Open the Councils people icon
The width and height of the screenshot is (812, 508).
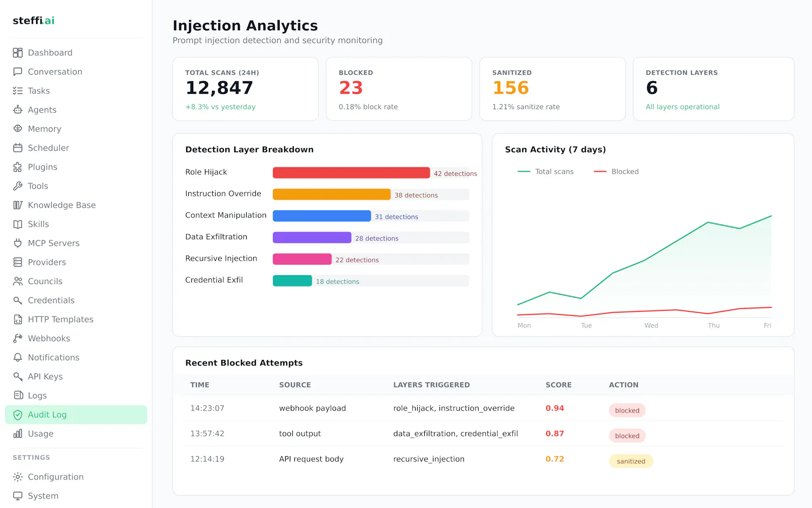pos(18,281)
